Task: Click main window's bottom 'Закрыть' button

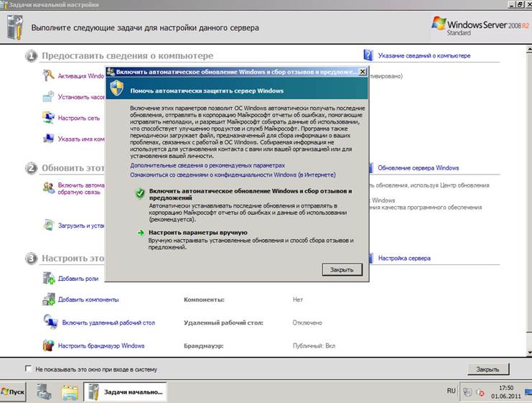Action: pyautogui.click(x=488, y=369)
